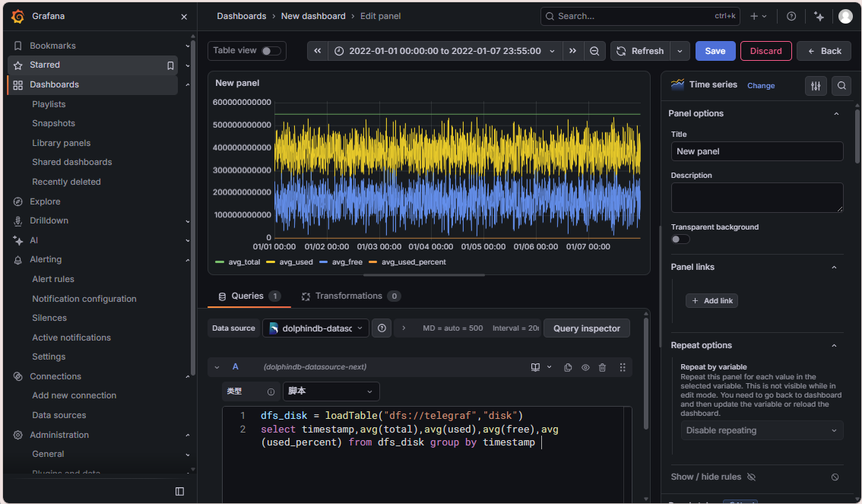Toggle avg_total series in legend
This screenshot has width=862, height=504.
(x=244, y=262)
